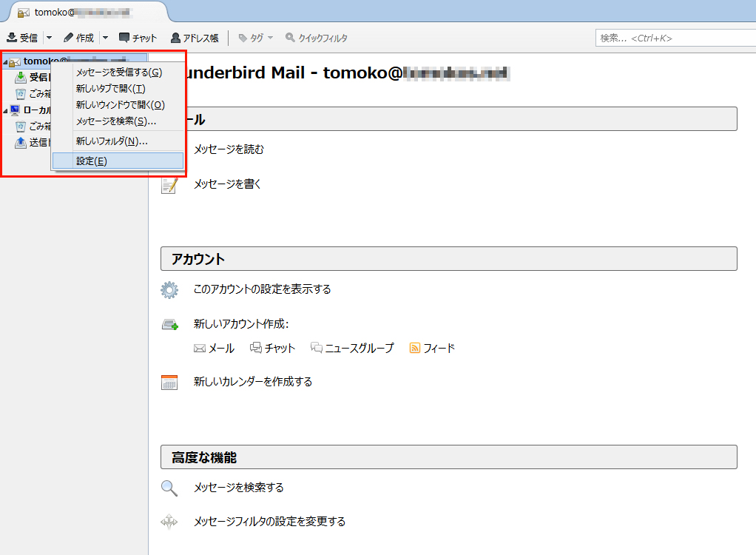Select the 受信 inbox folder icon
The height and width of the screenshot is (555, 756).
coord(20,77)
